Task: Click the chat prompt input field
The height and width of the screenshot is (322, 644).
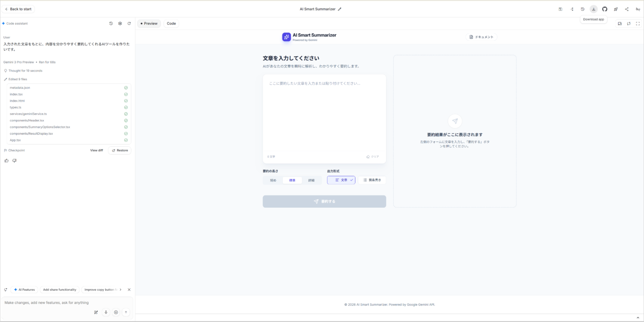Action: tap(47, 302)
